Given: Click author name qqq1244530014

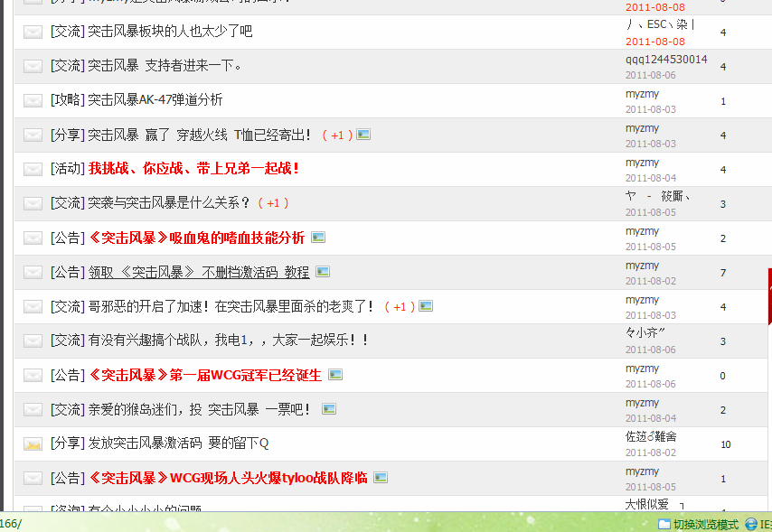Looking at the screenshot, I should (x=666, y=60).
